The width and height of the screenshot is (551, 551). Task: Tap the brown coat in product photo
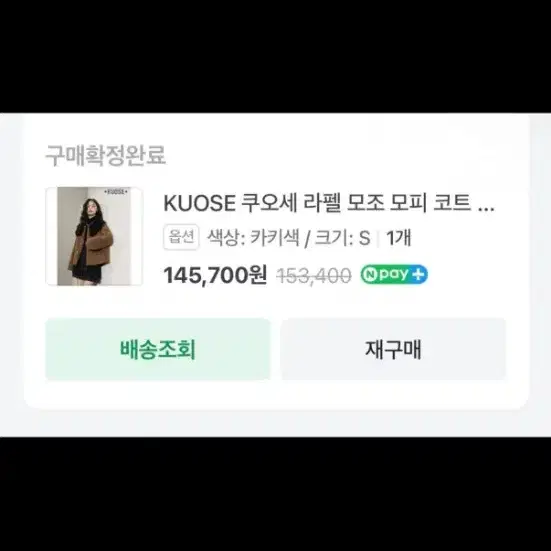click(x=92, y=247)
